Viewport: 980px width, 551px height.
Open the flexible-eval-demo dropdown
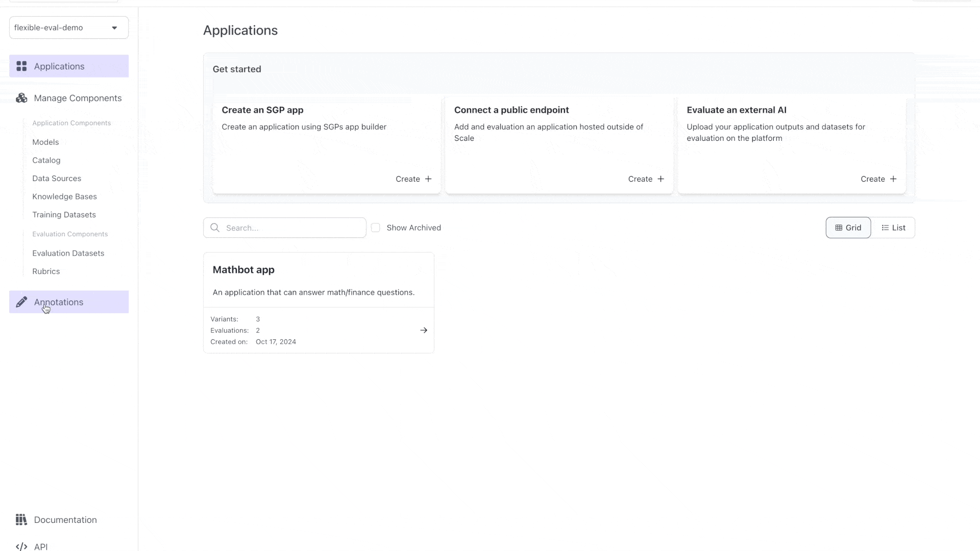point(69,28)
